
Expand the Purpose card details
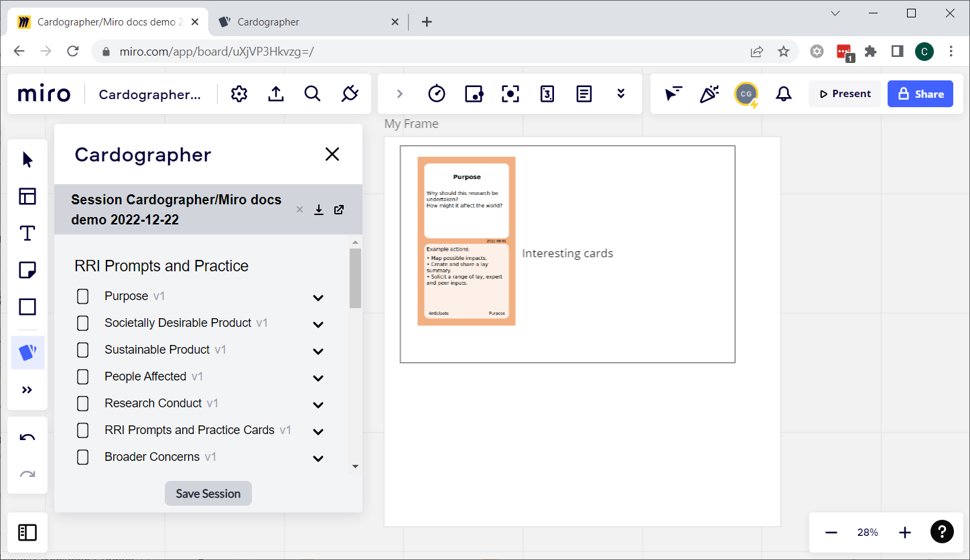[x=318, y=297]
